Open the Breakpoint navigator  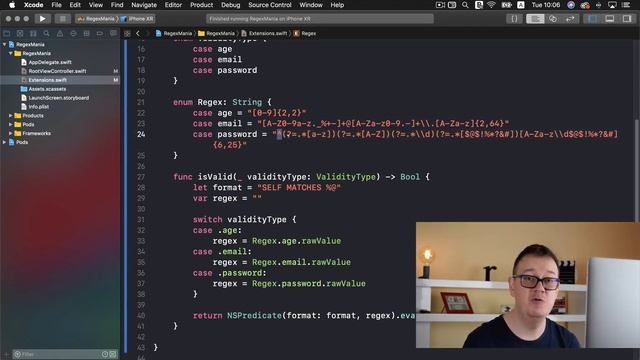(100, 33)
